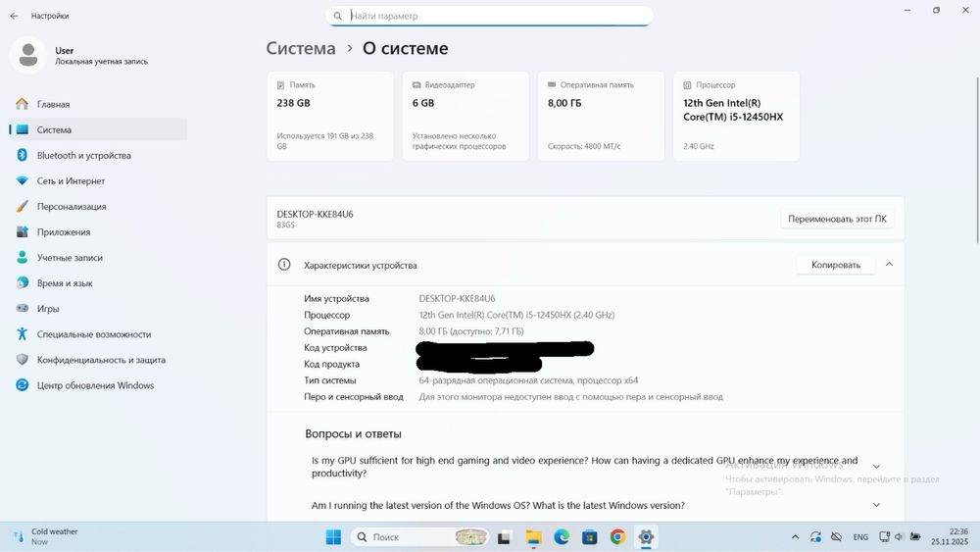Image resolution: width=980 pixels, height=552 pixels.
Task: Open Персонализация settings
Action: pyautogui.click(x=98, y=206)
